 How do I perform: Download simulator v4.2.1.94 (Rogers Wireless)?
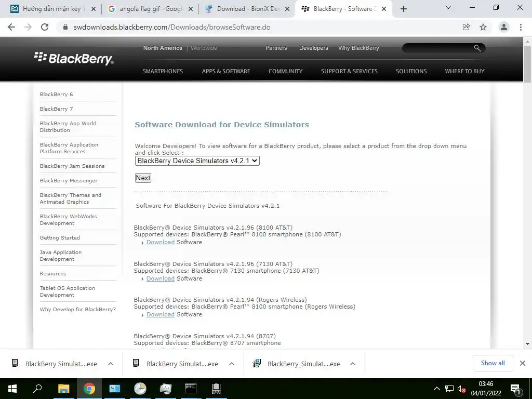coord(161,314)
